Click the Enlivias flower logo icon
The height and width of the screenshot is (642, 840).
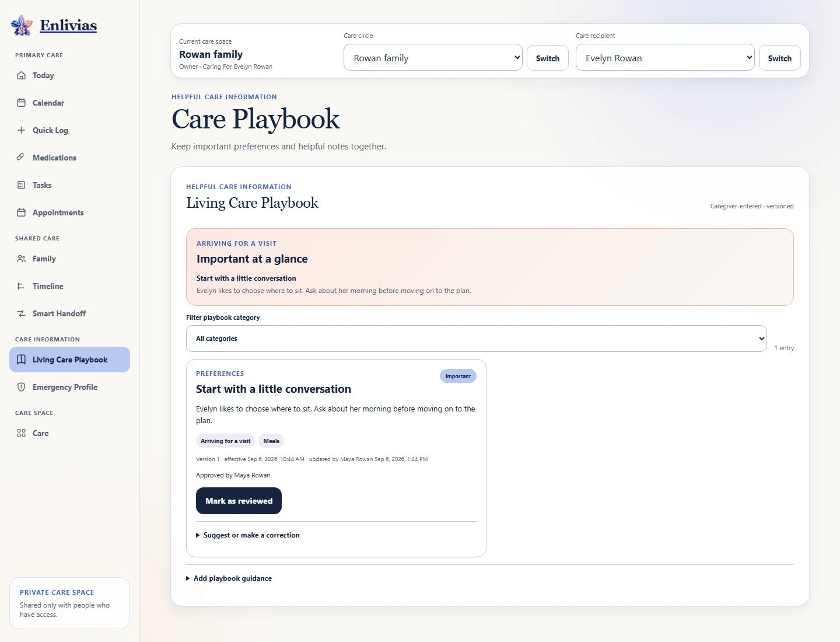pos(22,25)
